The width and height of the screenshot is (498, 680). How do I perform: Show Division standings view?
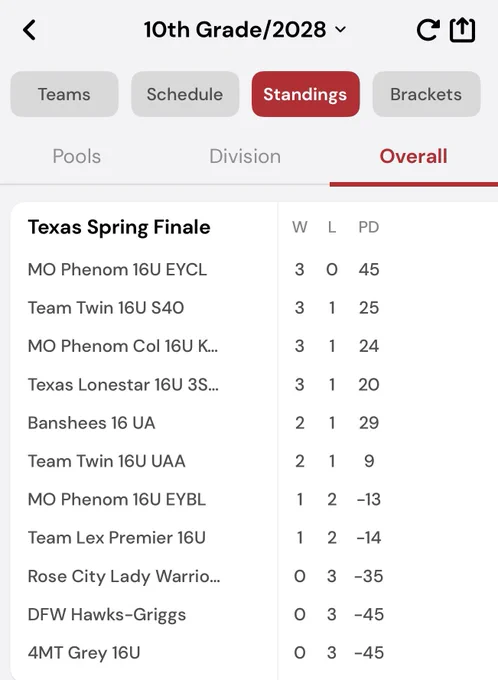[x=245, y=156]
